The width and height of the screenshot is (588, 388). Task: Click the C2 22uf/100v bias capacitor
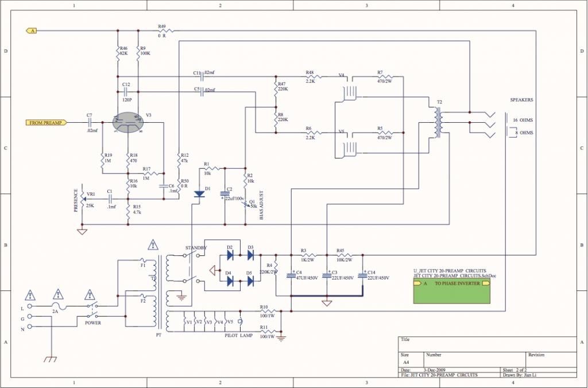225,194
